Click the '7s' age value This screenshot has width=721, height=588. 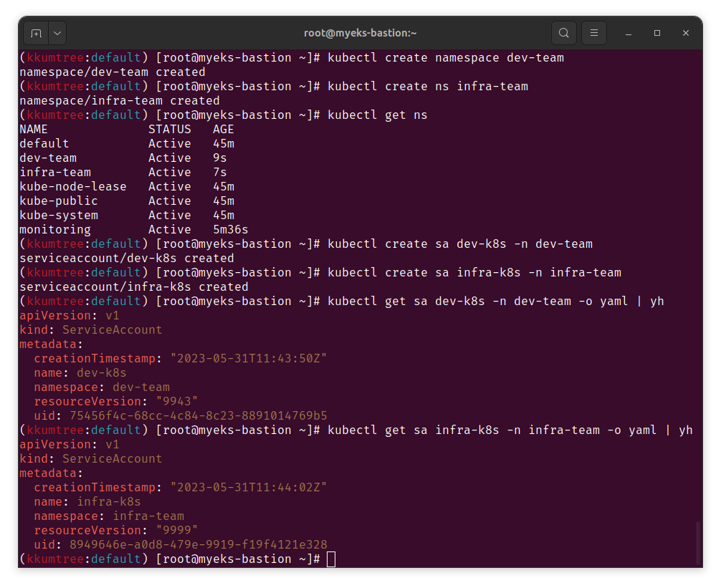(220, 173)
